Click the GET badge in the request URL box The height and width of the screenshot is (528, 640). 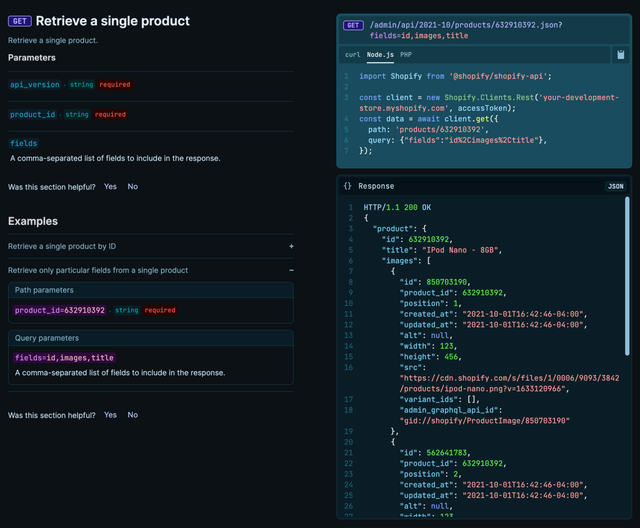[x=353, y=25]
